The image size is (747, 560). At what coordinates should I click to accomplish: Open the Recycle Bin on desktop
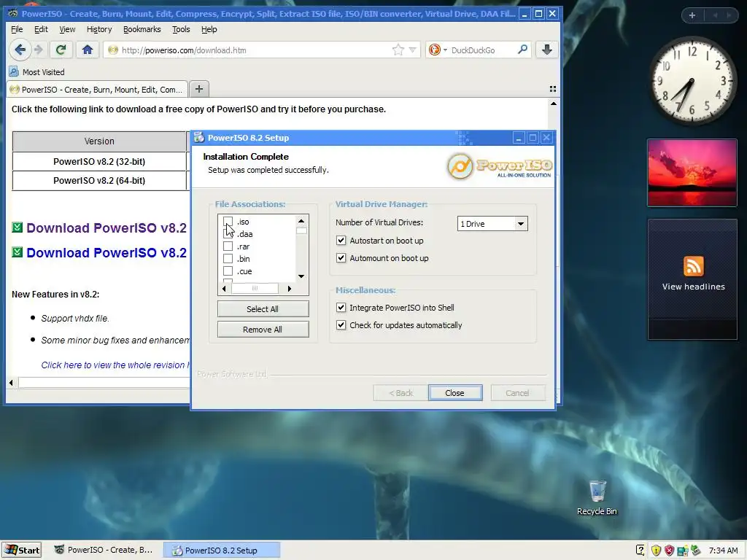597,497
